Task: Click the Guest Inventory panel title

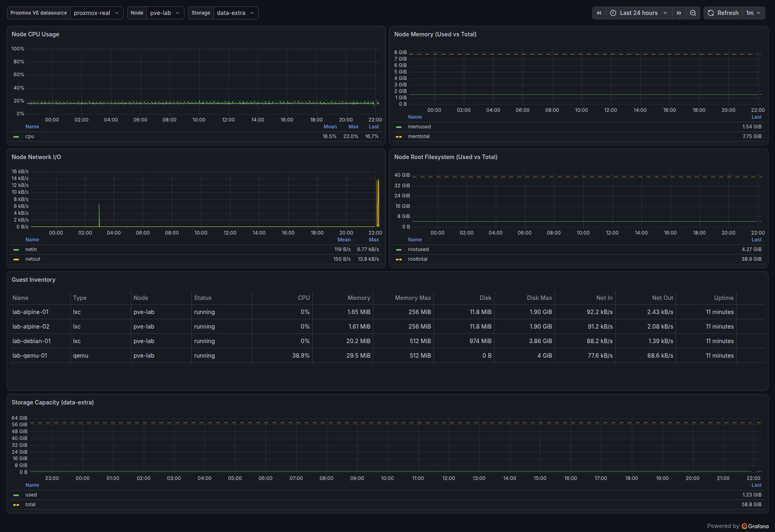Action: tap(34, 280)
